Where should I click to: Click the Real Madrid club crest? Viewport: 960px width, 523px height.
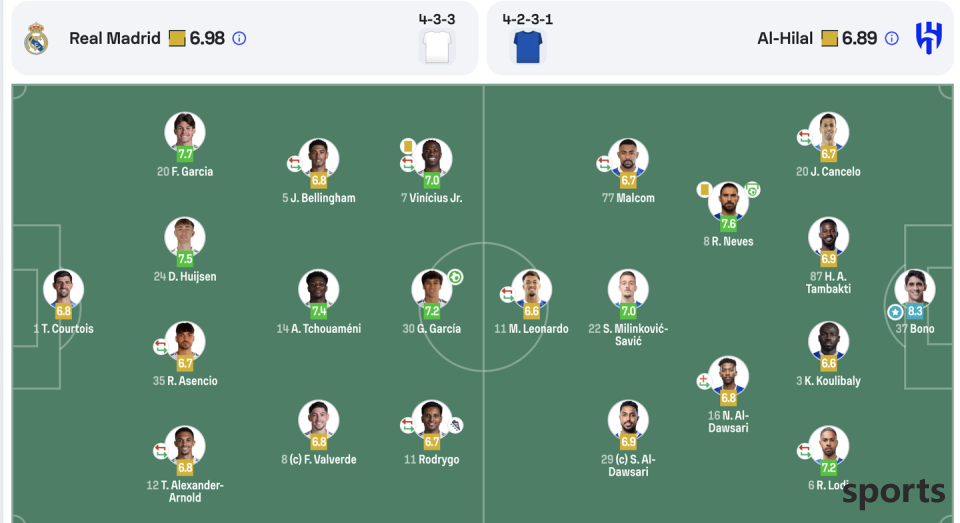tap(36, 39)
